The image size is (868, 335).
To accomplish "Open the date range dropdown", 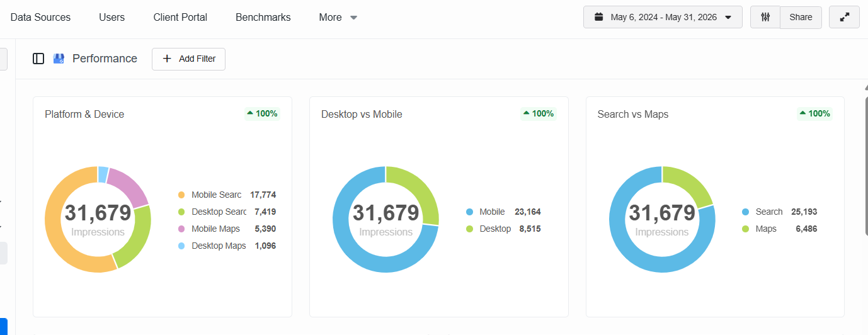I will click(x=663, y=18).
